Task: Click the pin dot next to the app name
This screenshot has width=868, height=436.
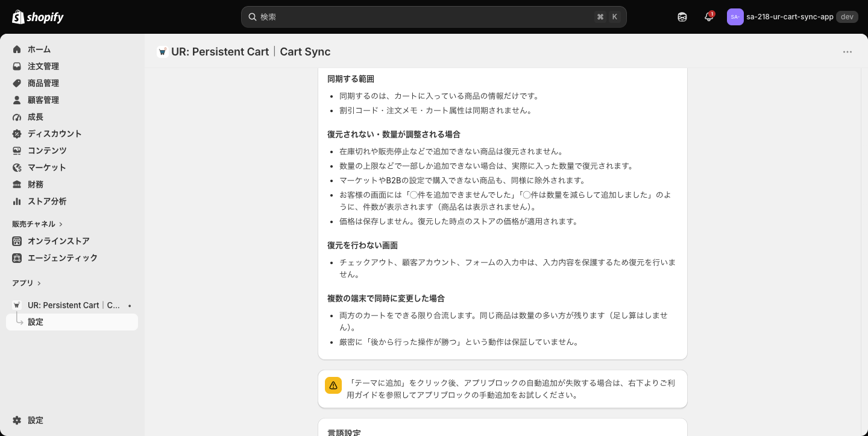Action: point(130,306)
